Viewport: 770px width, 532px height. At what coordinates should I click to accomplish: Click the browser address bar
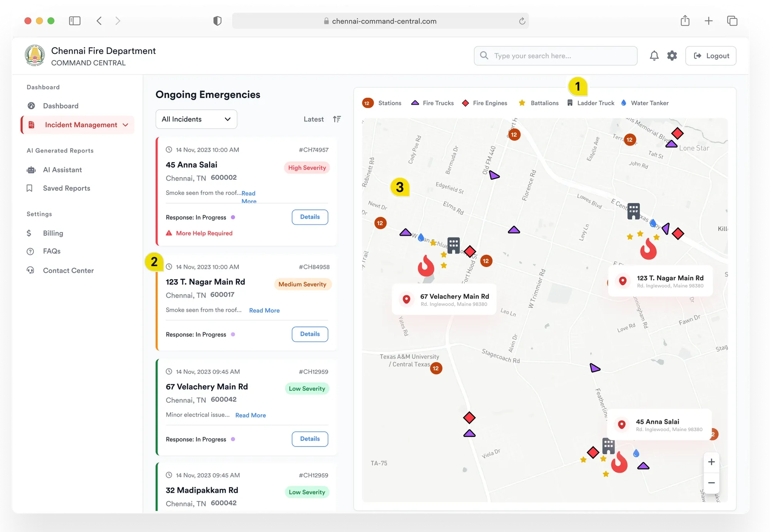tap(380, 21)
